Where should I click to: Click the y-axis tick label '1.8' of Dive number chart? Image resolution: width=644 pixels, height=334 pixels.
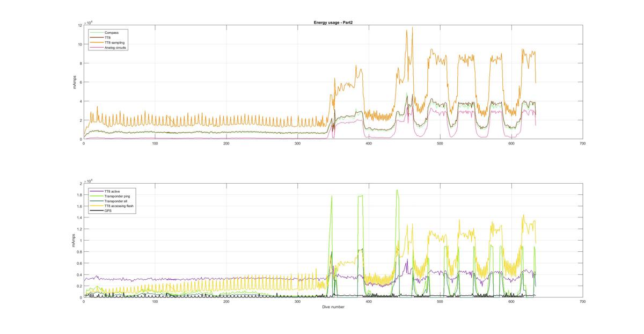[79, 194]
